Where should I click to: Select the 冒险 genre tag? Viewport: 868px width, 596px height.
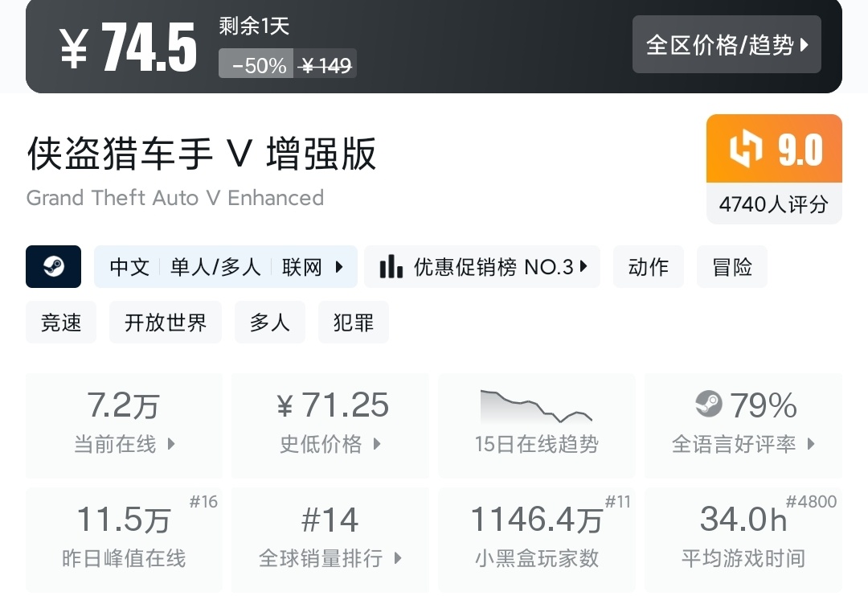point(731,267)
